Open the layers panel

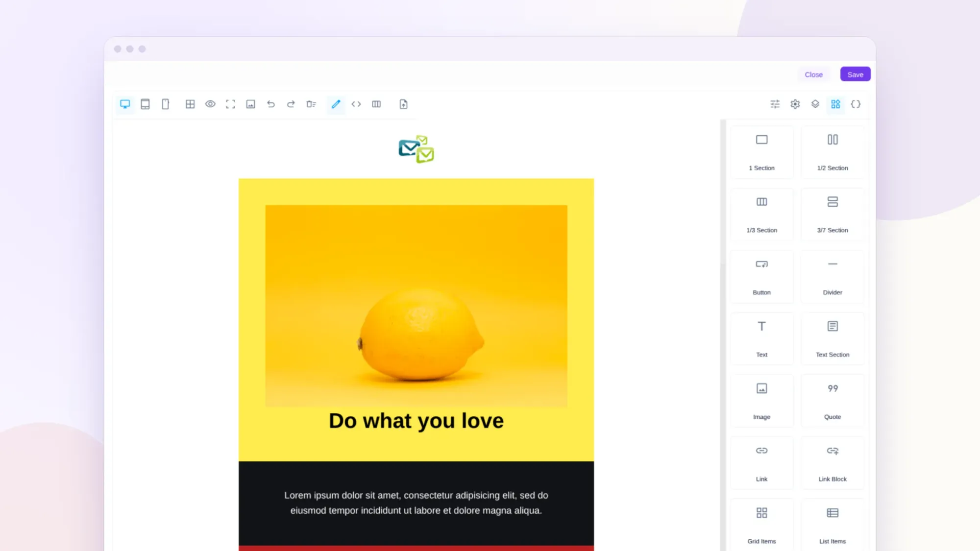click(815, 104)
